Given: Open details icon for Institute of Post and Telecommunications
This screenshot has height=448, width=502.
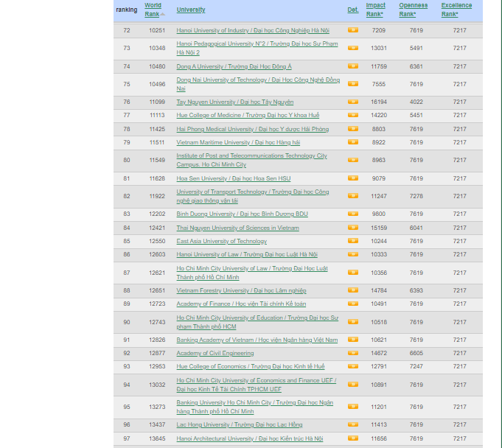Looking at the screenshot, I should (x=353, y=160).
